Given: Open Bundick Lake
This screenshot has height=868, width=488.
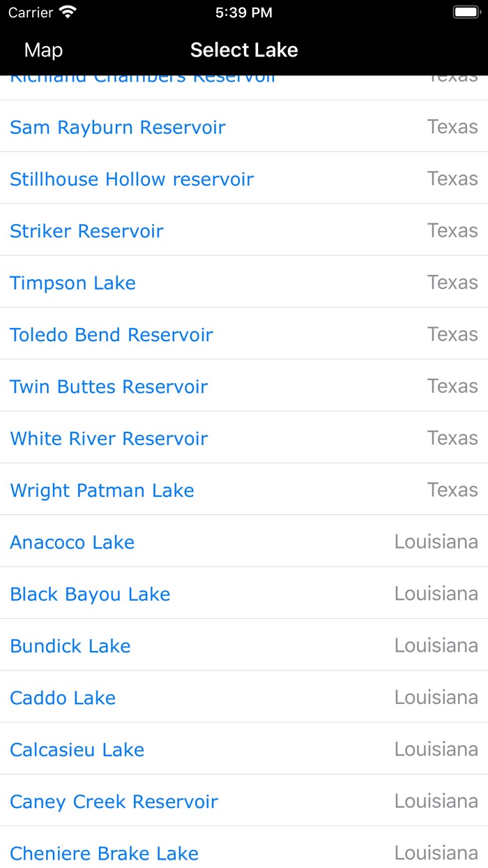Looking at the screenshot, I should pos(70,645).
